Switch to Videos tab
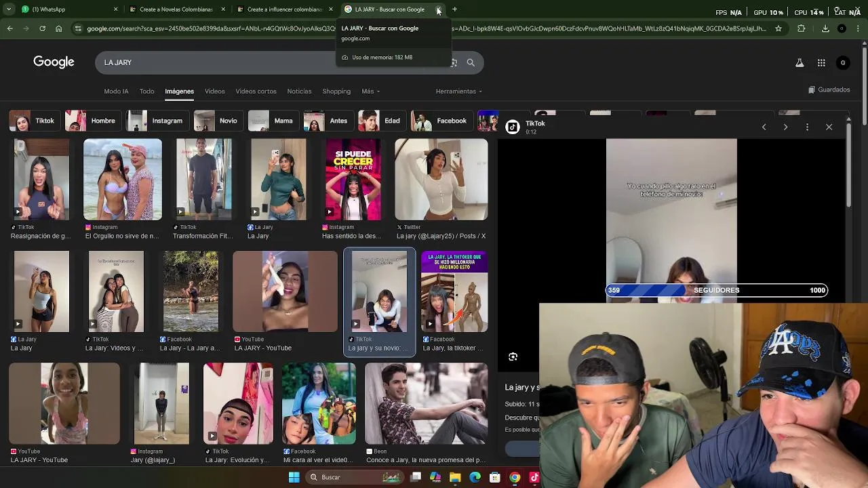This screenshot has height=488, width=868. click(215, 91)
